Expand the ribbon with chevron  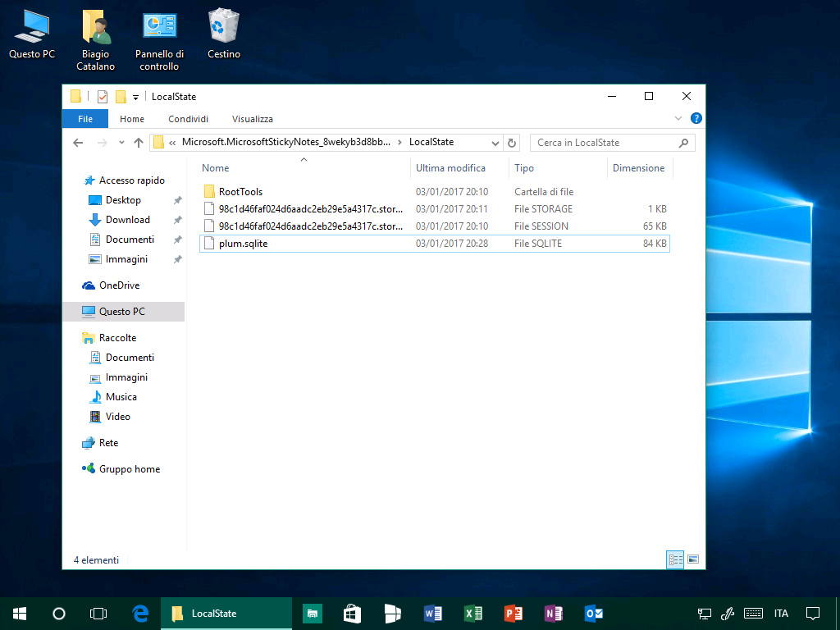pyautogui.click(x=678, y=119)
